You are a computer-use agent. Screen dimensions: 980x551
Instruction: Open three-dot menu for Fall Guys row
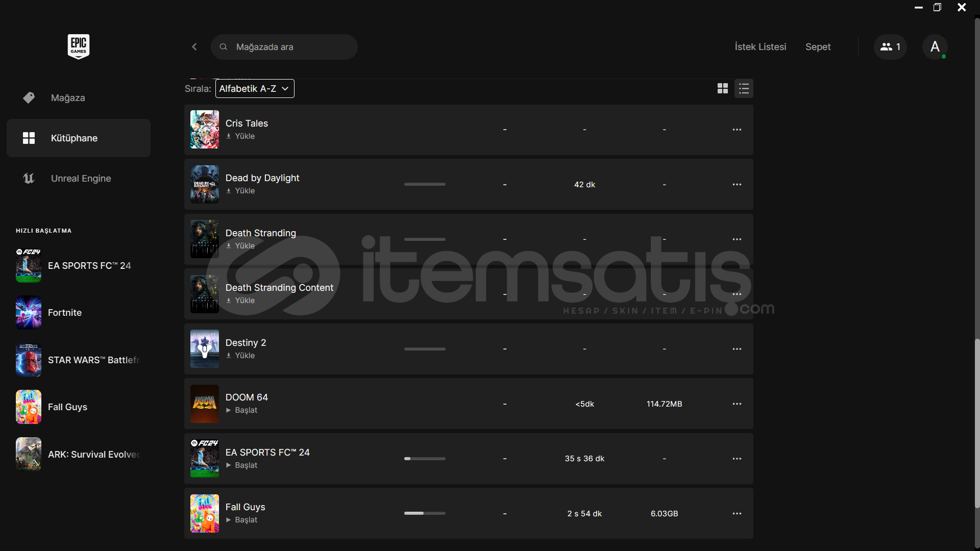pos(737,513)
